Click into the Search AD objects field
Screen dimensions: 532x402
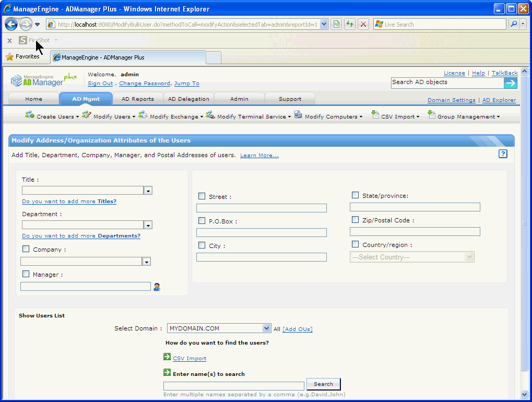[447, 83]
